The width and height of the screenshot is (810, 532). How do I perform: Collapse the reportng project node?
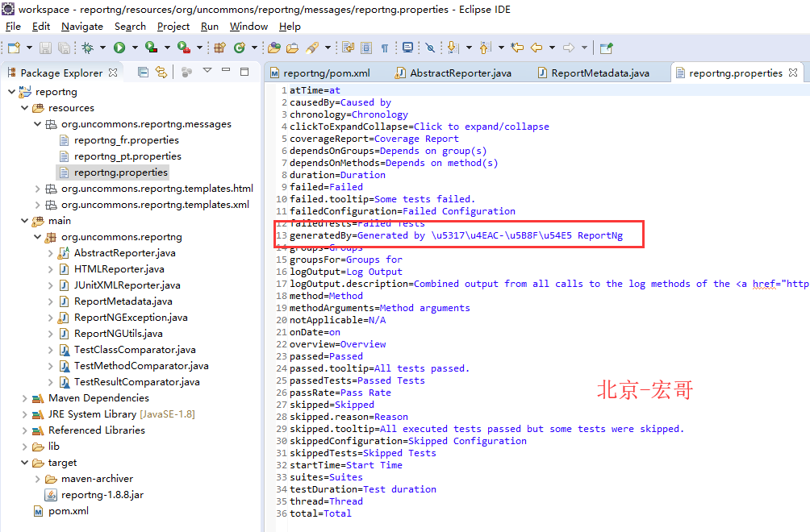(12, 92)
